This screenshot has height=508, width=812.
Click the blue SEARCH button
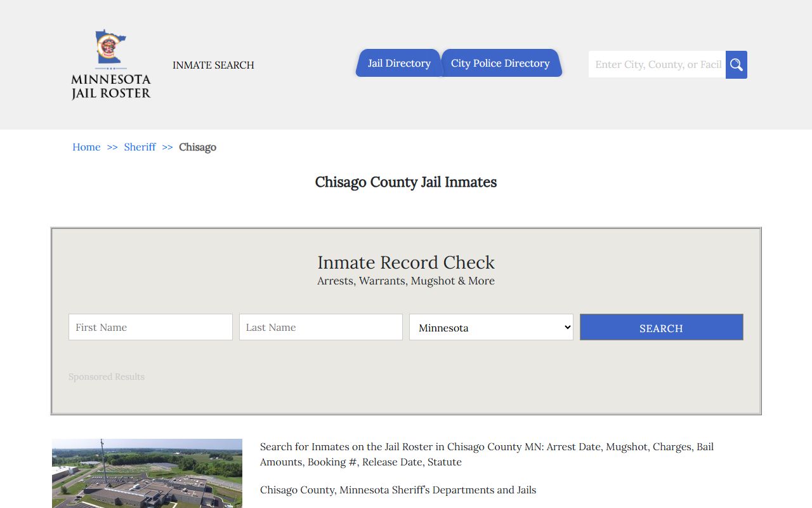pyautogui.click(x=662, y=327)
